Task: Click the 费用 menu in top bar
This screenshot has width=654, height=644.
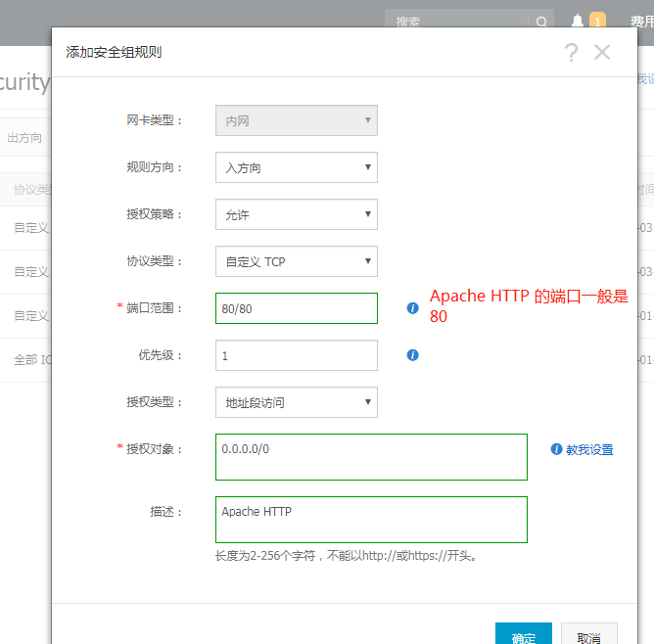Action: pos(642,21)
